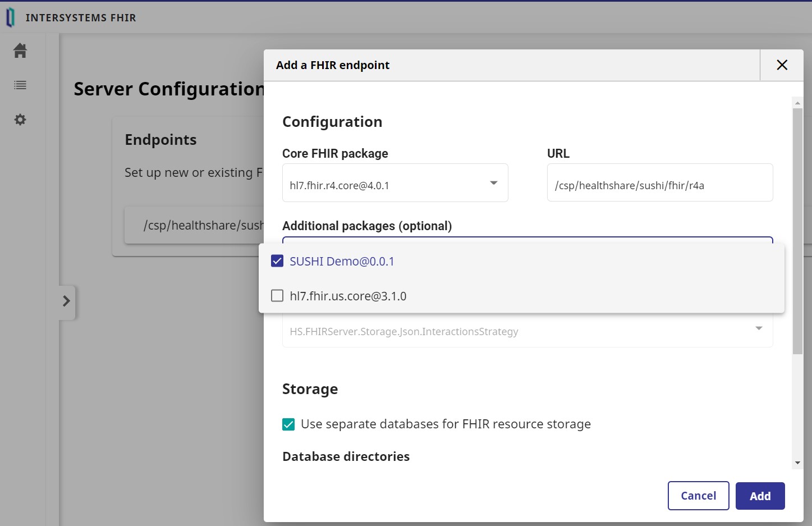The height and width of the screenshot is (526, 812).
Task: Go to Home via house icon
Action: point(20,51)
